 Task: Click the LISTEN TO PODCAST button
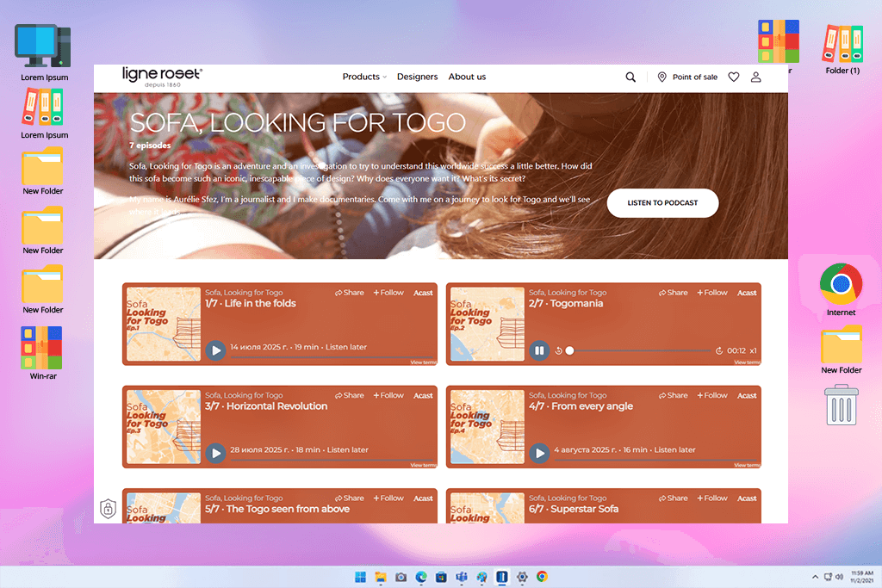coord(662,203)
